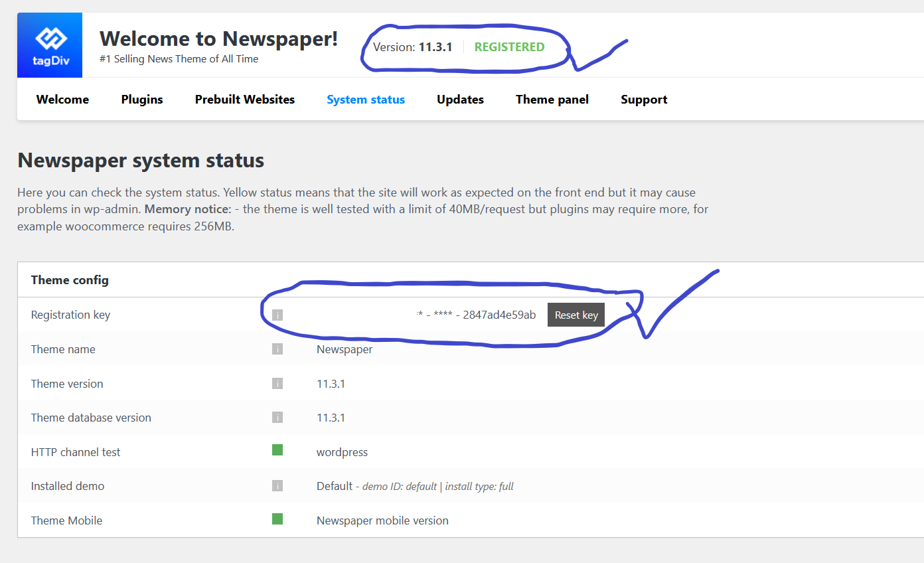
Task: Click the Version 11.3.1 header text
Action: coord(413,47)
